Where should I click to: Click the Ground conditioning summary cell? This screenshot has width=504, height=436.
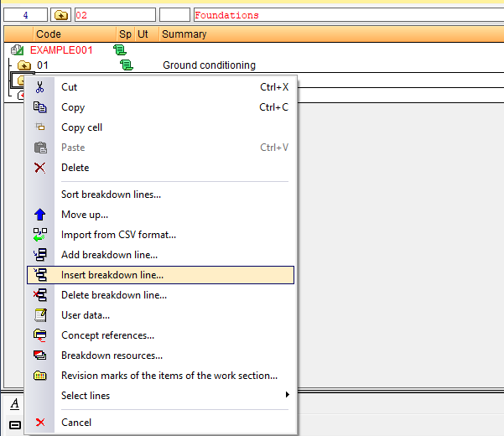coord(209,65)
